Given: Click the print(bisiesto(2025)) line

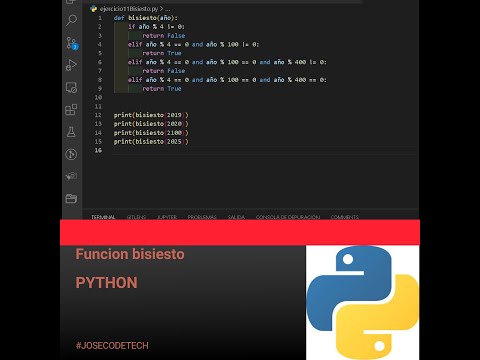Looking at the screenshot, I should click(x=151, y=141).
